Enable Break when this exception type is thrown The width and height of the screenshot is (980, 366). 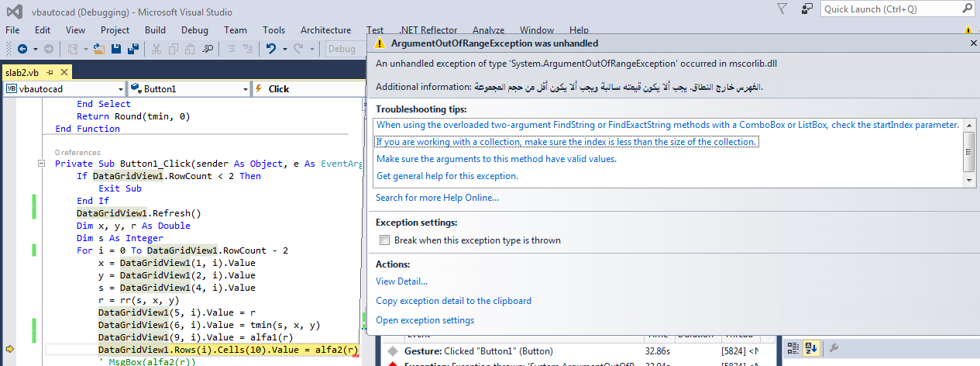(x=383, y=240)
